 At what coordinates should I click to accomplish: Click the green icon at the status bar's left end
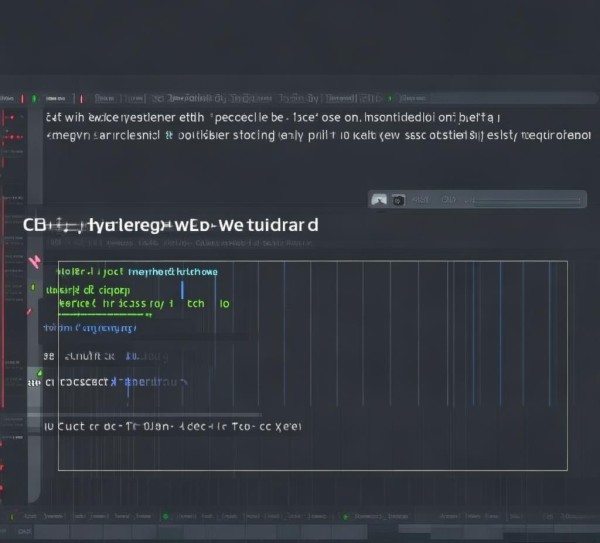pyautogui.click(x=12, y=517)
